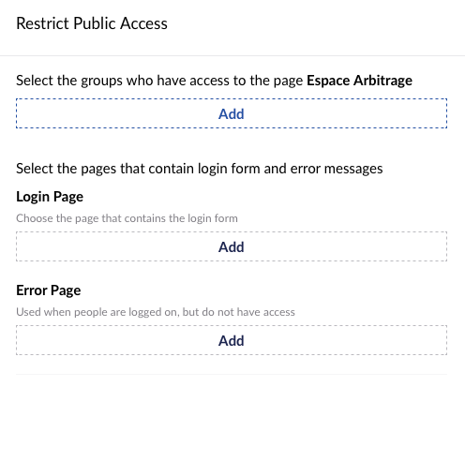Image resolution: width=465 pixels, height=476 pixels.
Task: Click the words 'error messages' in the instructions
Action: point(337,169)
